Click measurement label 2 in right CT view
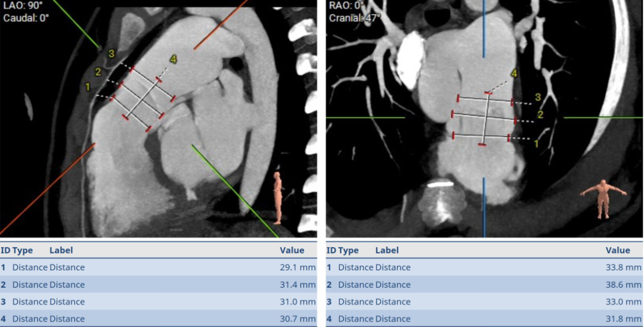 point(540,114)
